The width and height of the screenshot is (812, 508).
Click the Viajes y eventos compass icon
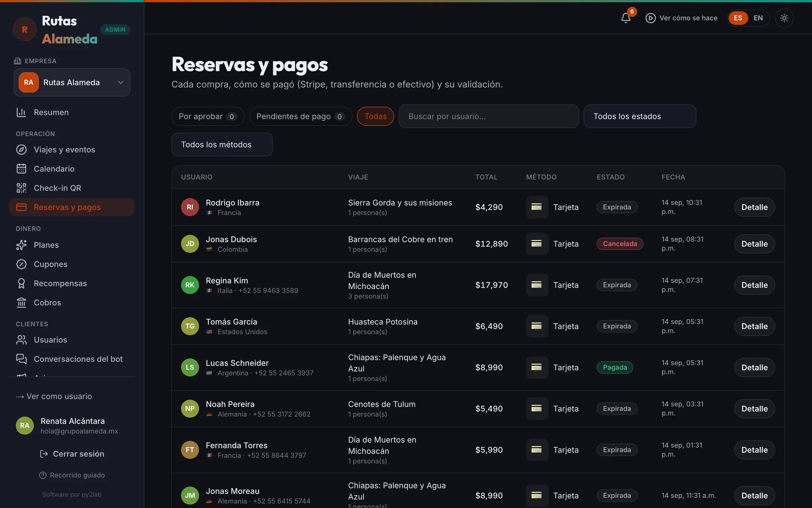click(21, 149)
